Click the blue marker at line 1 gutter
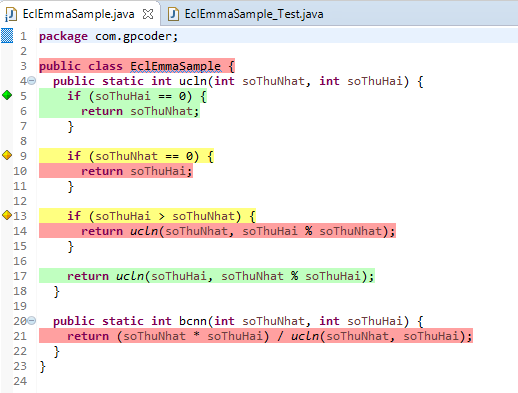The width and height of the screenshot is (518, 393). pos(7,36)
